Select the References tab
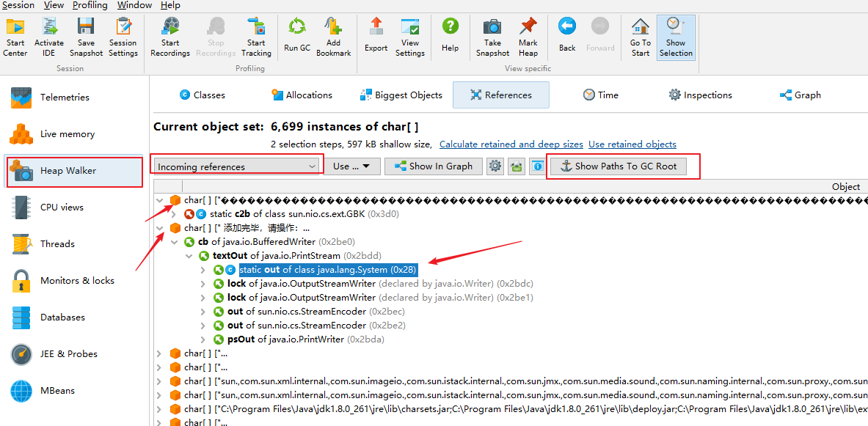 tap(501, 95)
